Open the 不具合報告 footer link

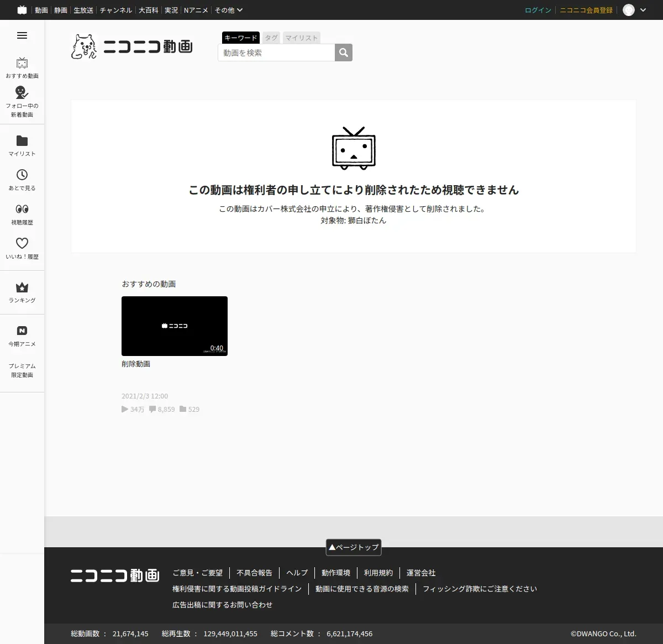255,573
